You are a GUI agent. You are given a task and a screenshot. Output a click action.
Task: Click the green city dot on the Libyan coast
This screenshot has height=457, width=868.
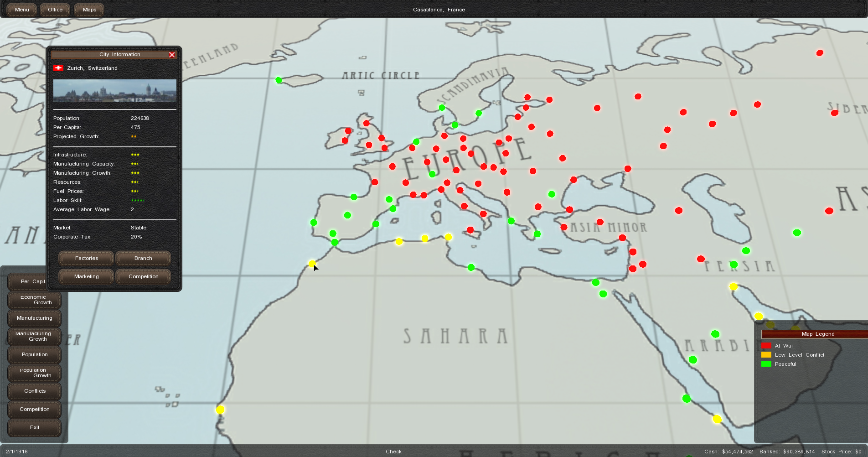(x=471, y=267)
